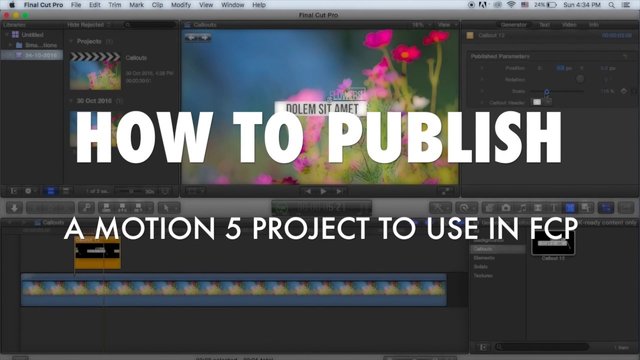This screenshot has width=640, height=360.
Task: Click the Callout 12 generator icon in inspector
Action: [470, 36]
